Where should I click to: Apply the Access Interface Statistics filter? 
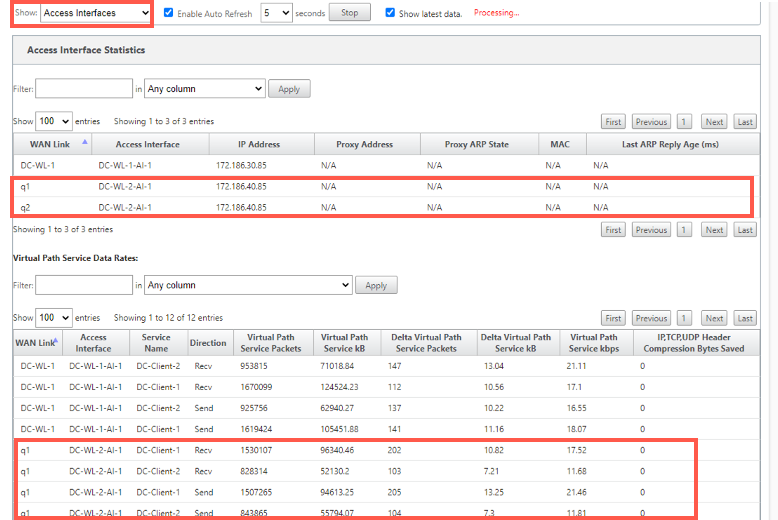coord(289,89)
